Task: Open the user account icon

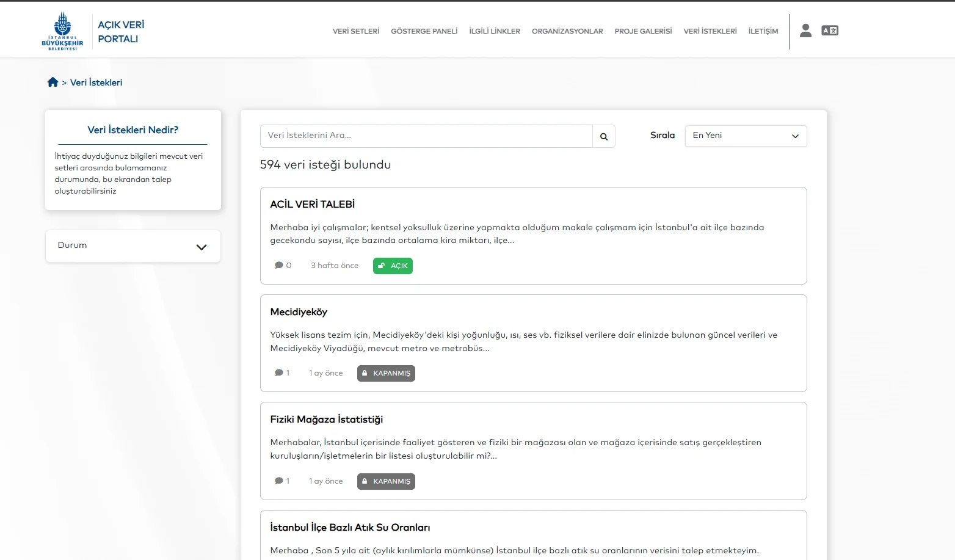Action: 805,31
